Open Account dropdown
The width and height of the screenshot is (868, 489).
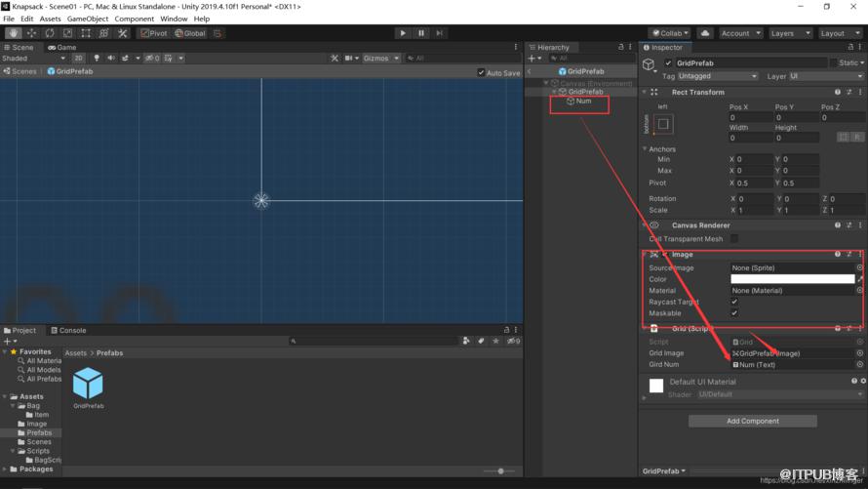[x=740, y=33]
